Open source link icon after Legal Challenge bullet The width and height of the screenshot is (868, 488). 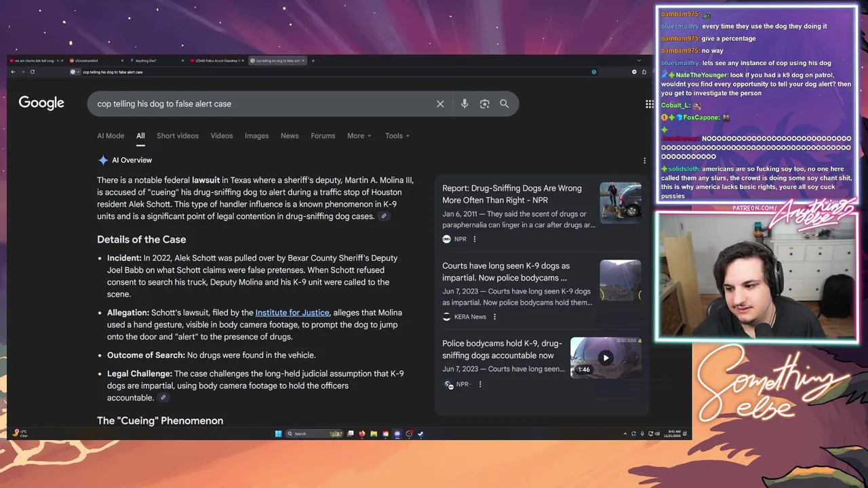pos(163,398)
